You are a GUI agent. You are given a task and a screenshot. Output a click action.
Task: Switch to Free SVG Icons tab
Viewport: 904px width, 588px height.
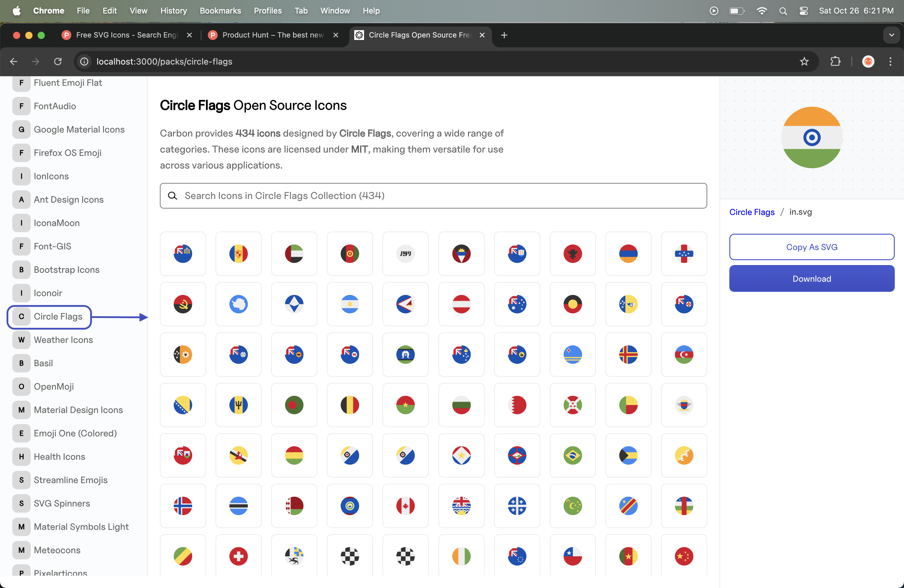pos(127,35)
